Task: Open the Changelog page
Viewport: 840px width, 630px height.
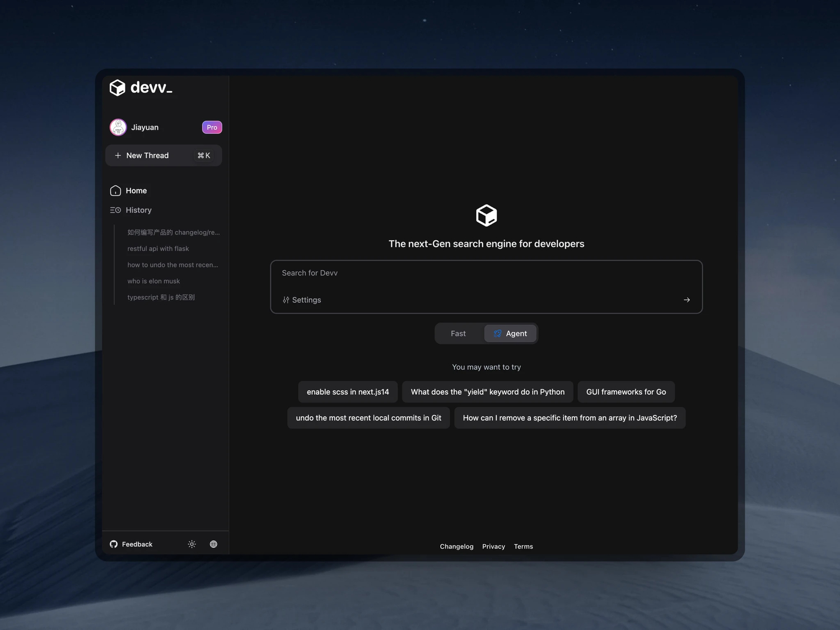Action: click(x=456, y=546)
